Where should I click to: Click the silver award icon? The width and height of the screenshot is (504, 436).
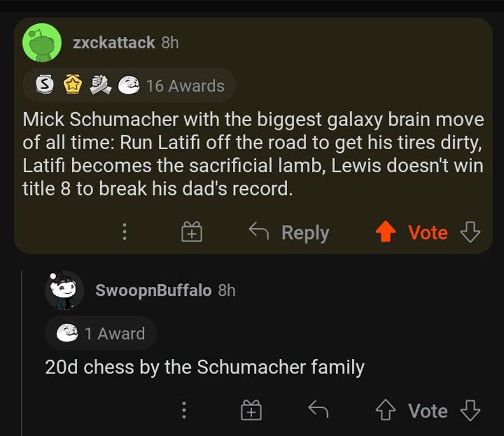pyautogui.click(x=44, y=85)
